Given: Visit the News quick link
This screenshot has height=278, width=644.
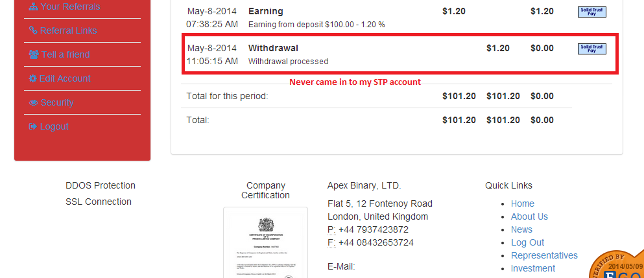Looking at the screenshot, I should click(521, 229).
